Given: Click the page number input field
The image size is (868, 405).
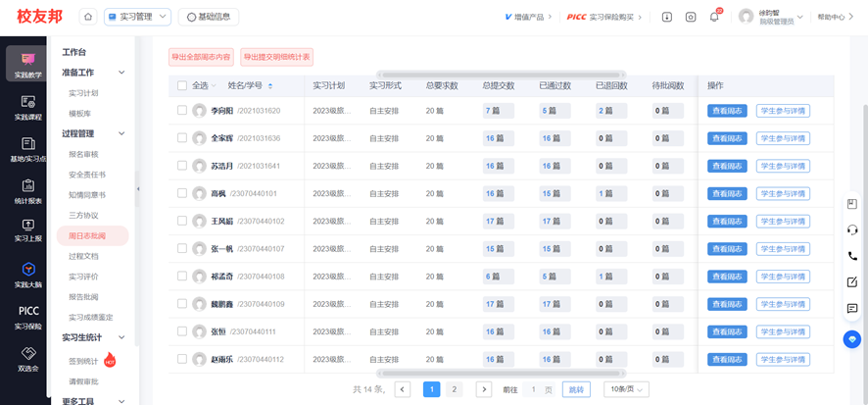Looking at the screenshot, I should pos(534,389).
